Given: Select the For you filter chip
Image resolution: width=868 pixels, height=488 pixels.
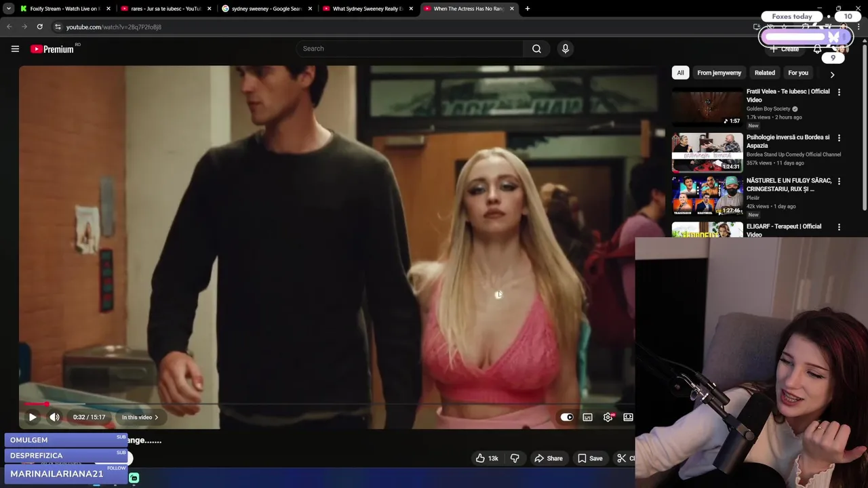Looking at the screenshot, I should point(798,73).
